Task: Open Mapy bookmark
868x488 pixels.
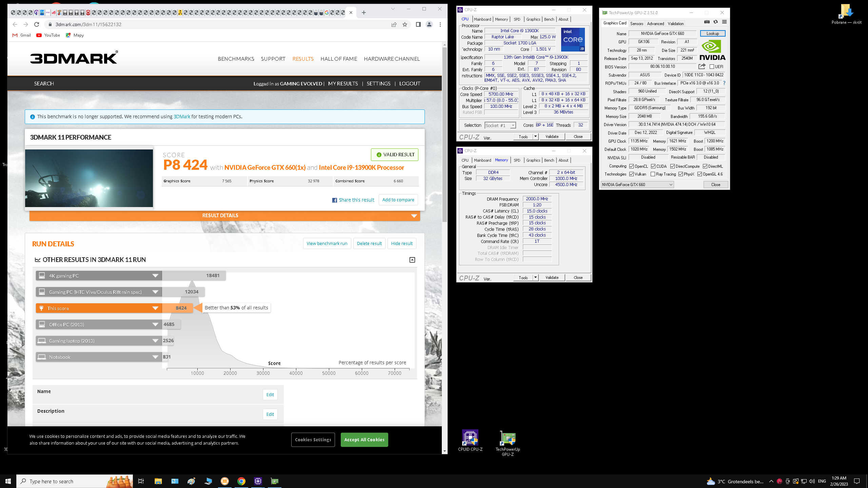Action: pos(75,35)
